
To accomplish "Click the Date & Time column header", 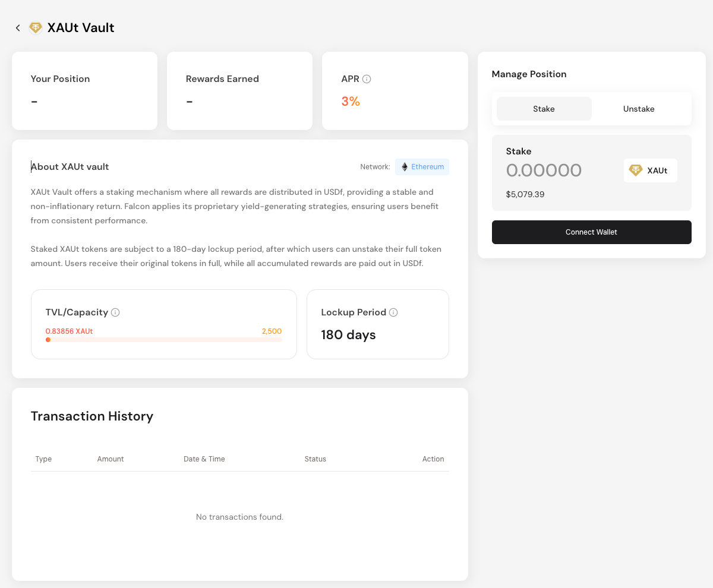I will click(204, 459).
